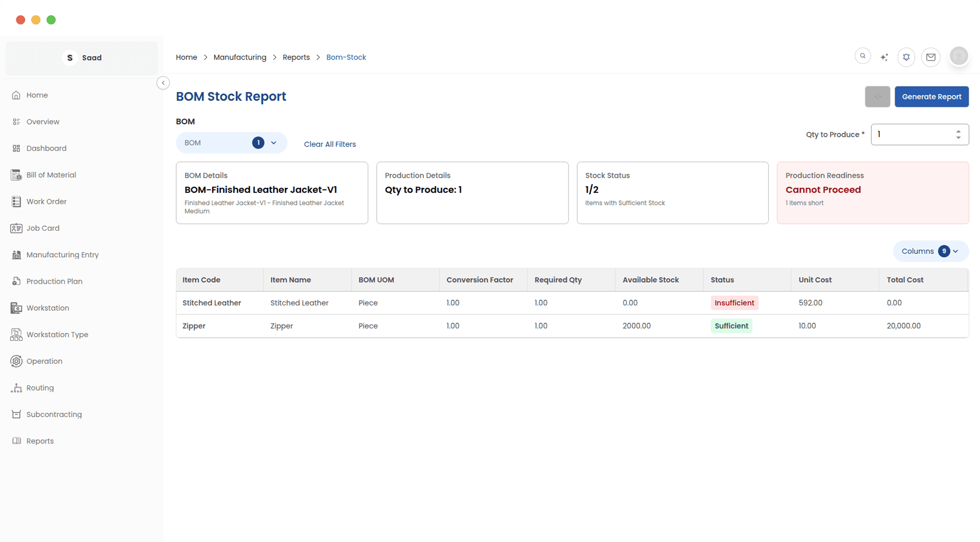Collapse the sidebar with the chevron arrow
Screen dimensions: 980x542
click(163, 83)
